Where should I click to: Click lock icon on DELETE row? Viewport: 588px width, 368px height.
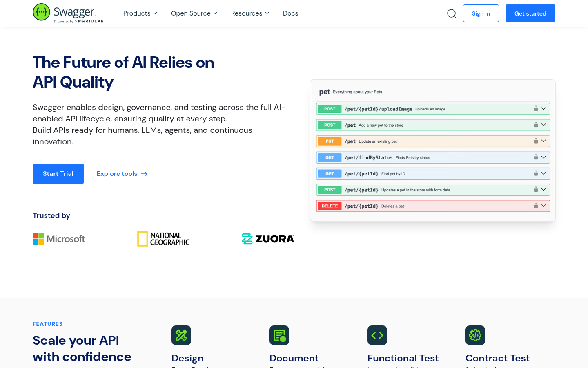(x=536, y=206)
